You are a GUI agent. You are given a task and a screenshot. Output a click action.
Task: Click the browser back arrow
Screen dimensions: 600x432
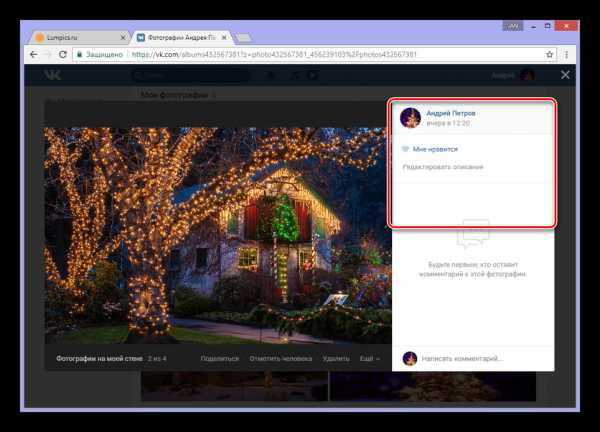pyautogui.click(x=34, y=54)
